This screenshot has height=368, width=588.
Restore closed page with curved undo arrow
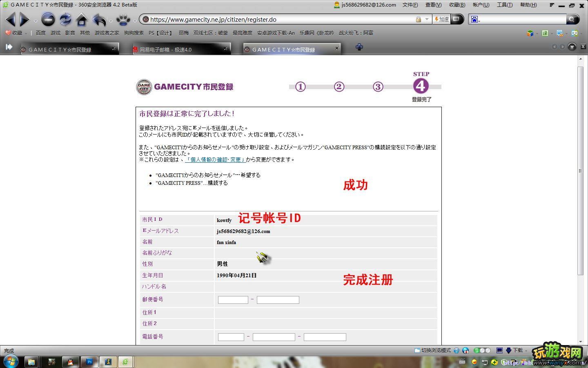(x=99, y=19)
